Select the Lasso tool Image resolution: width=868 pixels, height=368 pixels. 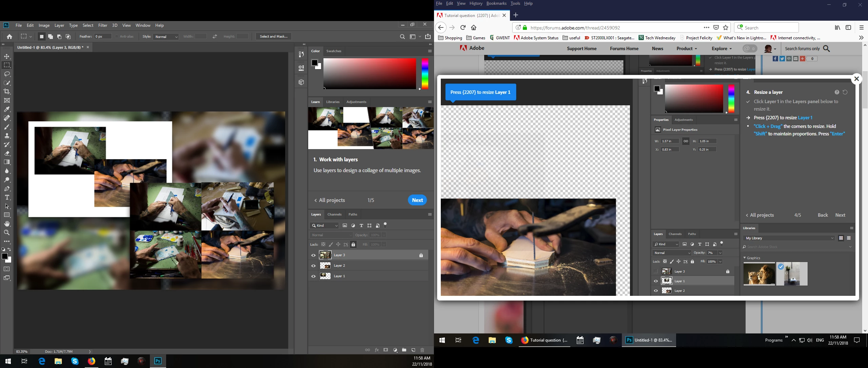click(x=7, y=74)
